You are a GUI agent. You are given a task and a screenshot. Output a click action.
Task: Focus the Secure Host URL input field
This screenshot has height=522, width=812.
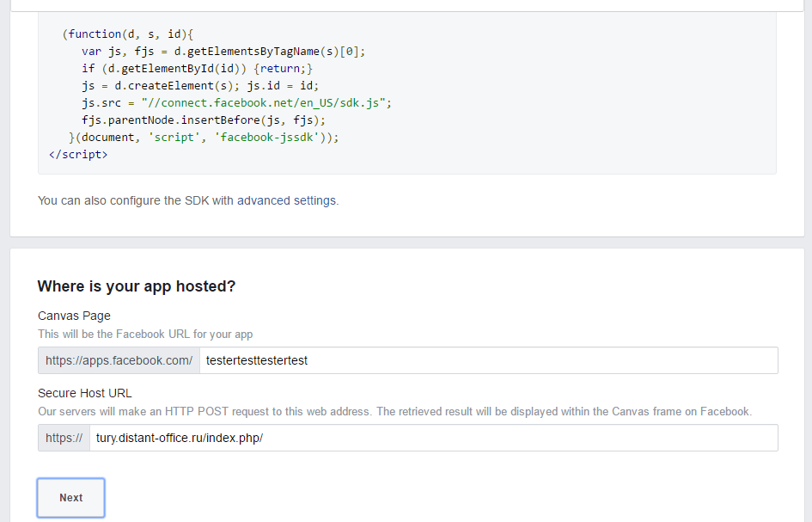433,438
